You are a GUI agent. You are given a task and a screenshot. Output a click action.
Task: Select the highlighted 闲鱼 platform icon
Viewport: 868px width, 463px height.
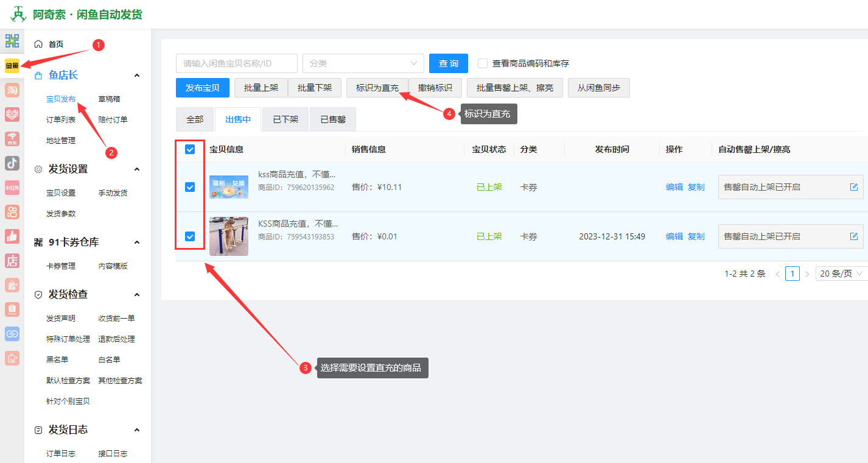(x=12, y=65)
